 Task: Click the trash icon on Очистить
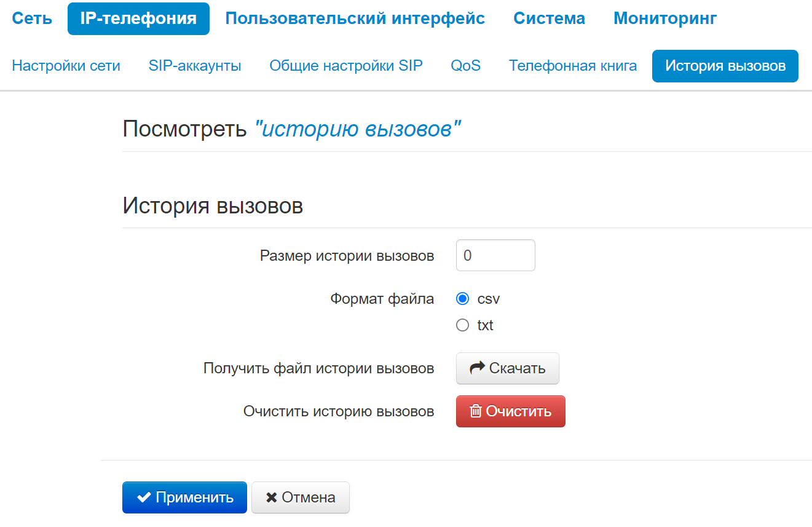[475, 411]
